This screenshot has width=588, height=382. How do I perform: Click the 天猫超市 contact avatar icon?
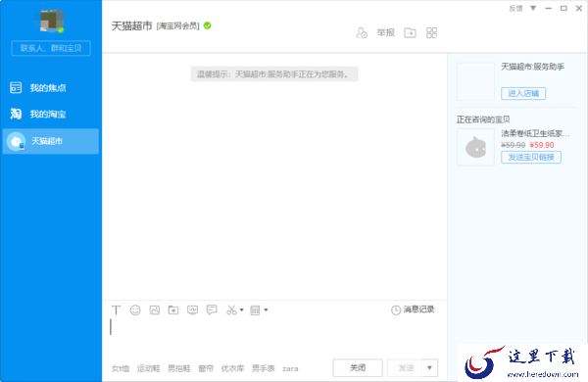pyautogui.click(x=16, y=142)
